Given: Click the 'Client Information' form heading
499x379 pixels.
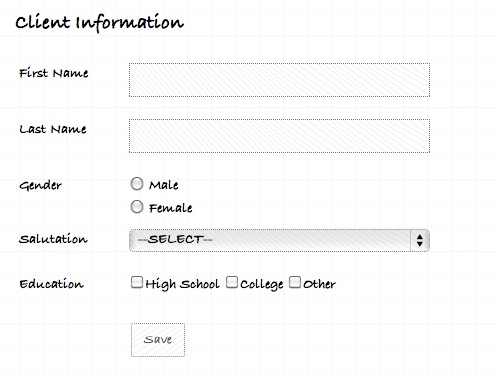Looking at the screenshot, I should (x=99, y=23).
